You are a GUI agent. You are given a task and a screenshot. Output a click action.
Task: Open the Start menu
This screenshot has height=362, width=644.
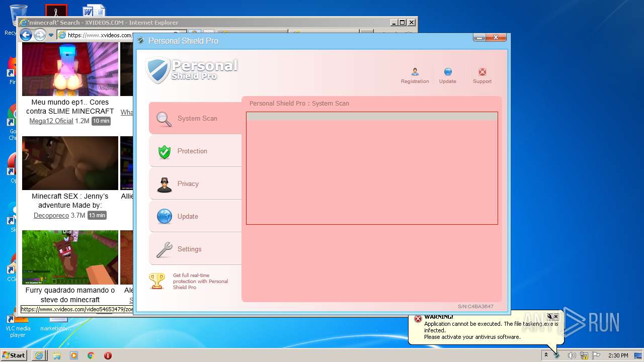[x=14, y=355]
